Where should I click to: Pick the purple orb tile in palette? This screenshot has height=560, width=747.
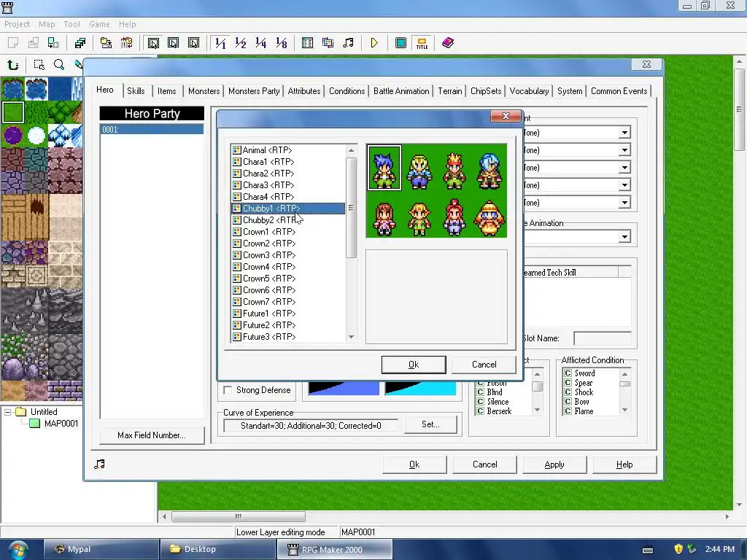pos(13,136)
